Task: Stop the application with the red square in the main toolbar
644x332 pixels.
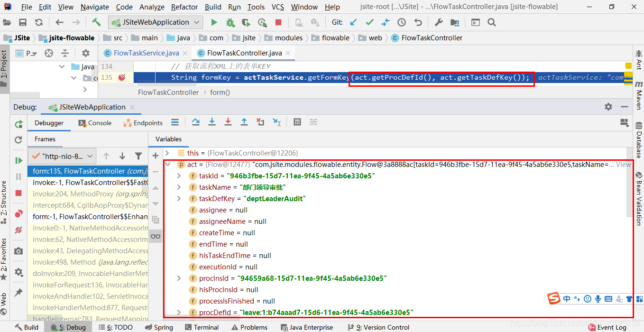Action: (278, 22)
